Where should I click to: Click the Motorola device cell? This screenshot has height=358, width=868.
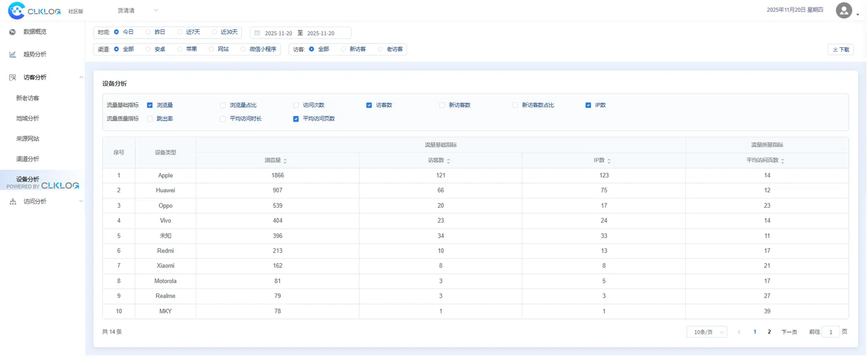(166, 281)
